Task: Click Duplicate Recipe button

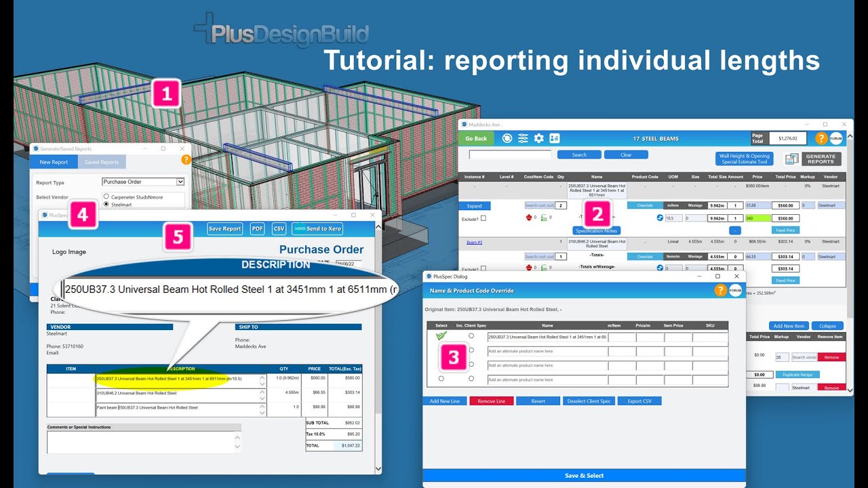Action: pyautogui.click(x=796, y=374)
